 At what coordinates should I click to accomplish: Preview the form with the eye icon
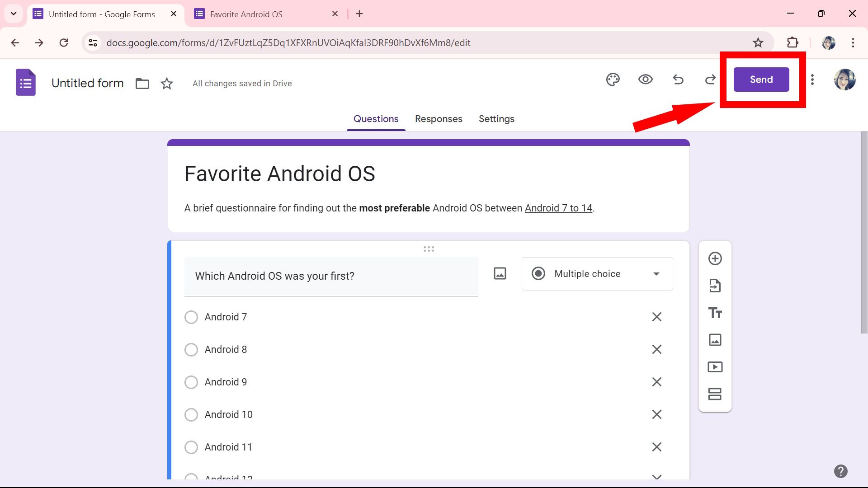pyautogui.click(x=646, y=80)
